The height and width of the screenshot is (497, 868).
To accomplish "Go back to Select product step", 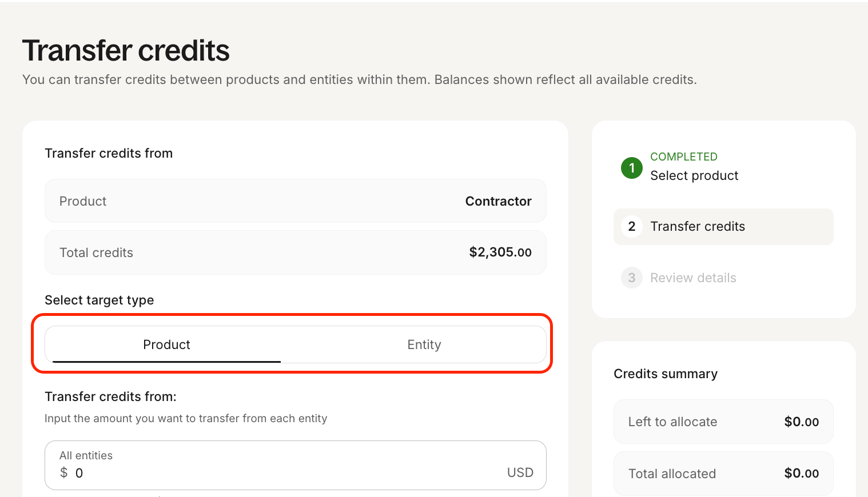I will [x=694, y=176].
